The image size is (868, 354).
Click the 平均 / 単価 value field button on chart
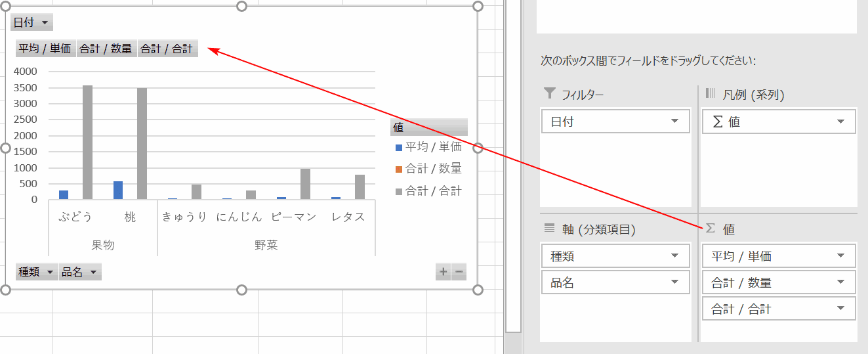45,49
